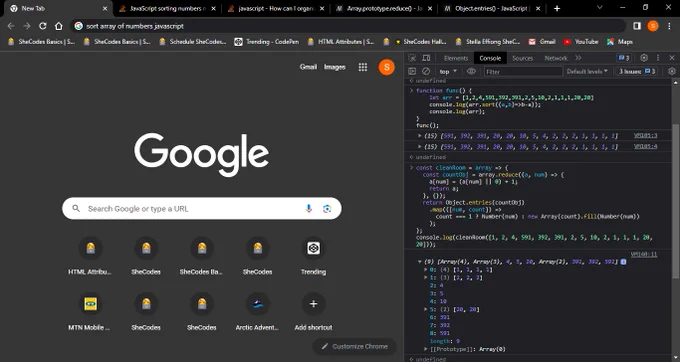Switch to the Elements panel
The width and height of the screenshot is (680, 362).
coord(456,58)
